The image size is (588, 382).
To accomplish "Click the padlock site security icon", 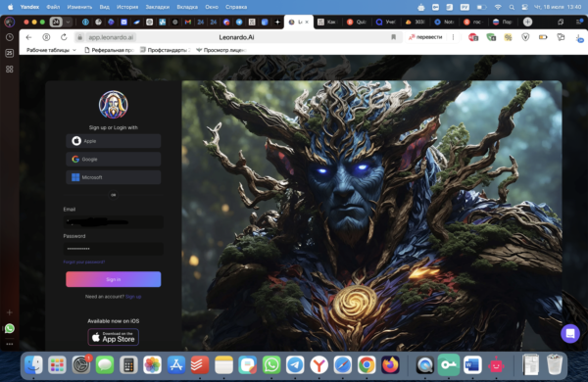I will (79, 37).
